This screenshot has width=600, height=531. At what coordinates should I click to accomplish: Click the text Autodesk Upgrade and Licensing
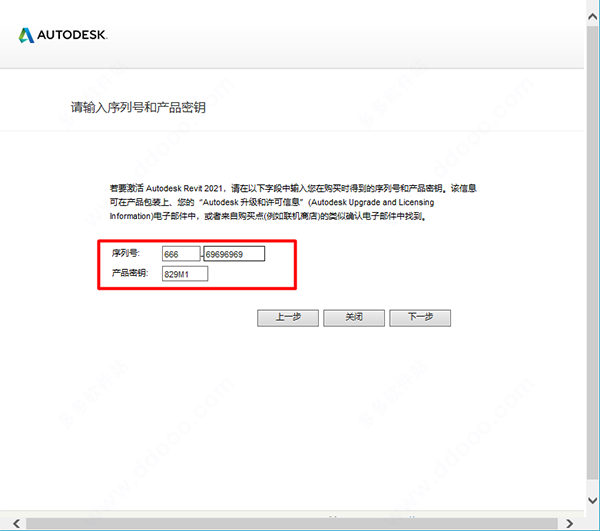point(372,202)
